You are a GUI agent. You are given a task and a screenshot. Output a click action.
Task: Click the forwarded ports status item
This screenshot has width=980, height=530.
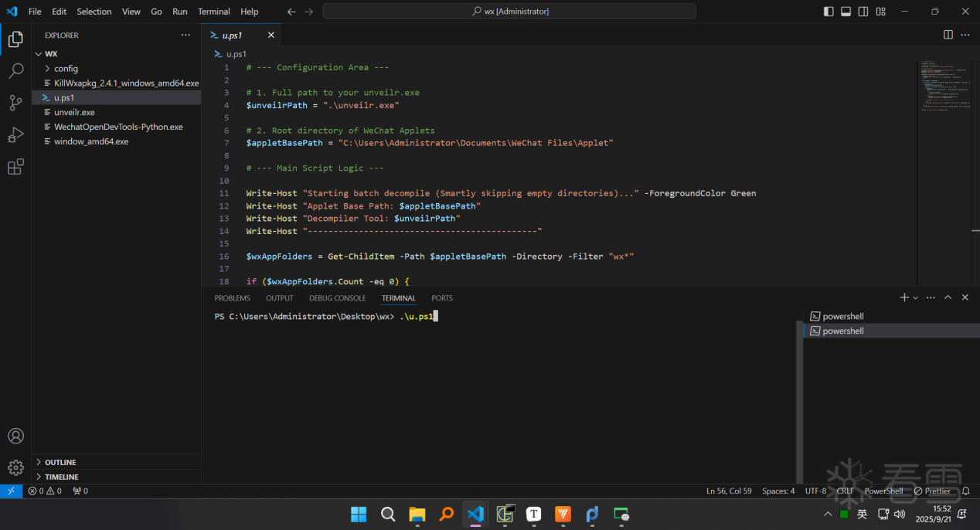pyautogui.click(x=80, y=491)
